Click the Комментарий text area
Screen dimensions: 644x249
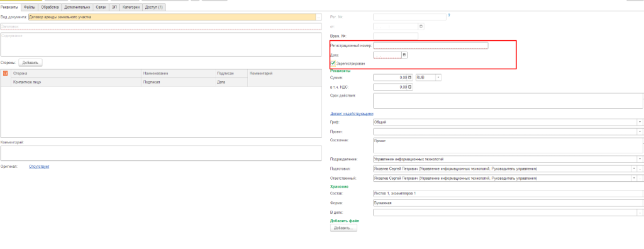coord(161,153)
